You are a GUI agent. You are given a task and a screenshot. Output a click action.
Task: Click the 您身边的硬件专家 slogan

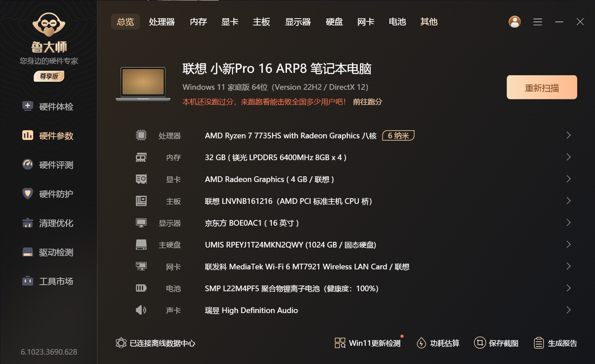pyautogui.click(x=49, y=61)
